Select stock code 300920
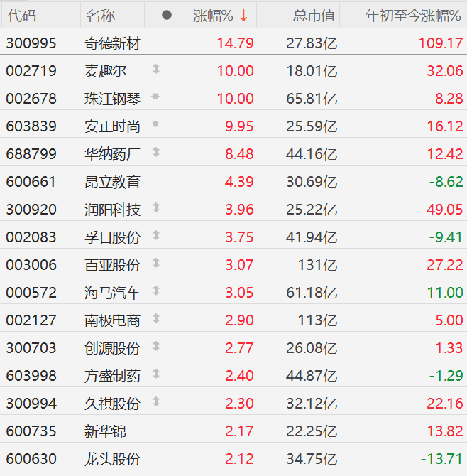467x476 pixels. point(31,210)
